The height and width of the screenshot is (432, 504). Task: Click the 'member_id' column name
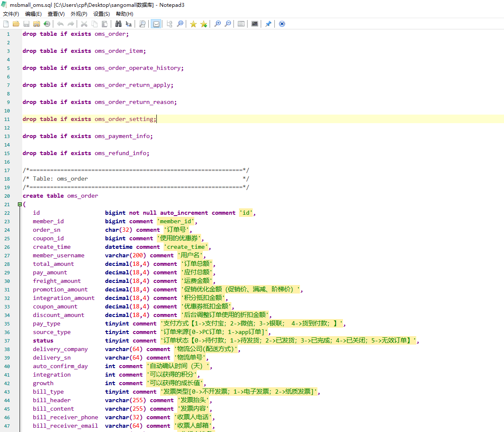pyautogui.click(x=48, y=222)
